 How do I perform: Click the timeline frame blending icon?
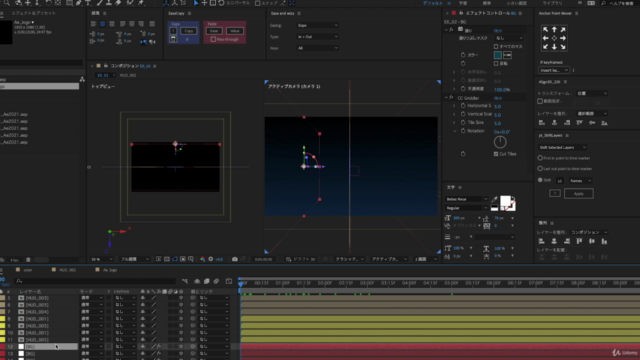click(x=207, y=281)
